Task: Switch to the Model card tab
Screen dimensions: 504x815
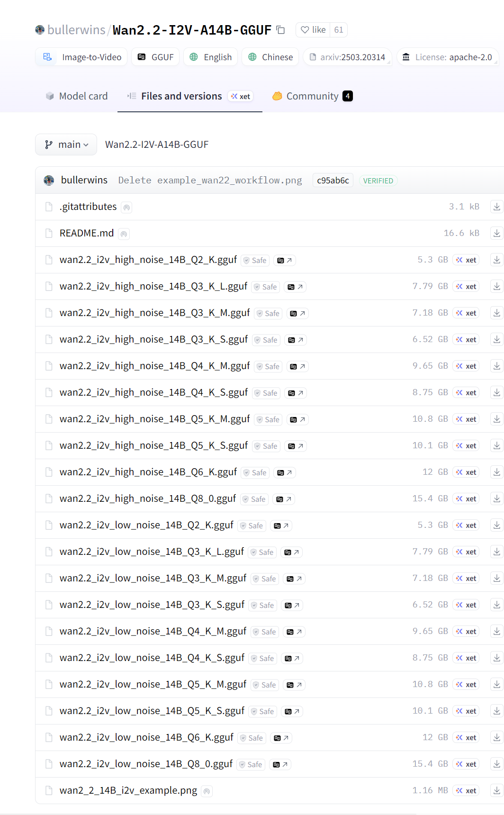Action: pyautogui.click(x=77, y=96)
